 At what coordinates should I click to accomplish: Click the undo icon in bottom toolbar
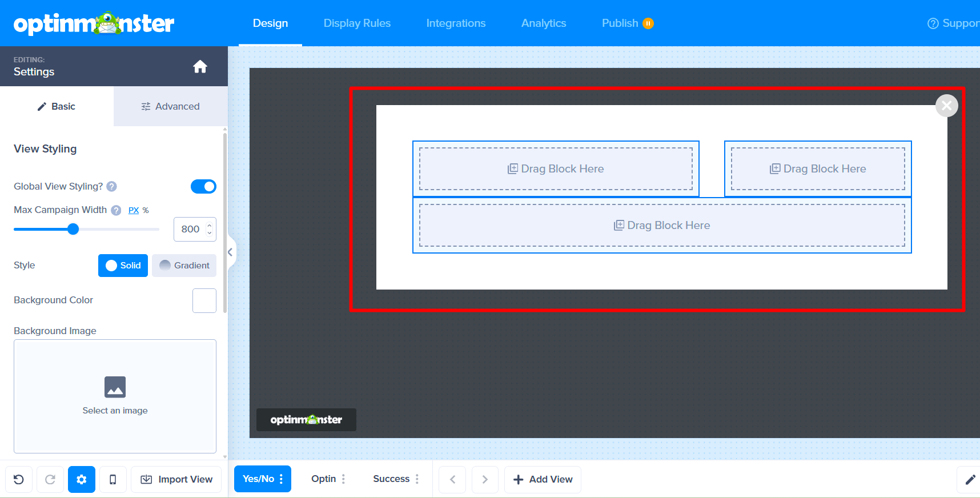point(19,479)
